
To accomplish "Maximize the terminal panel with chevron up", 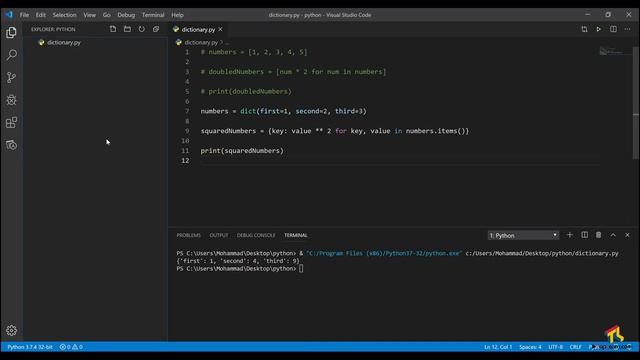I will point(613,235).
